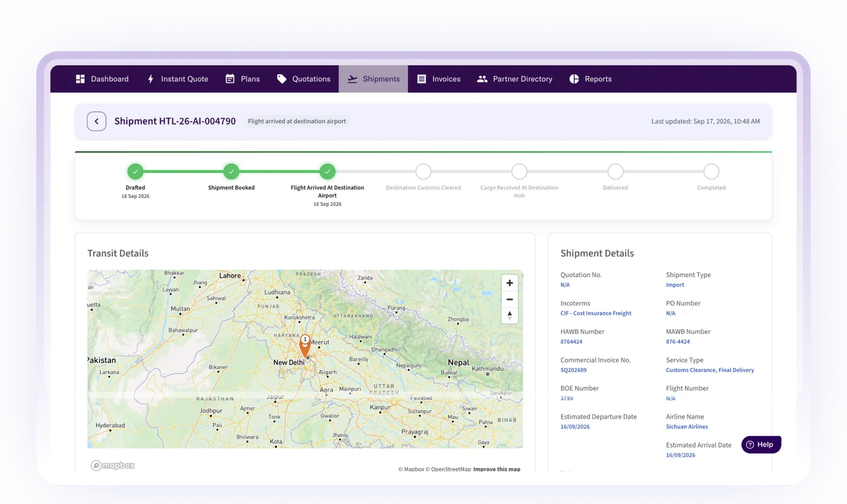Click the Reports pie chart icon
847x504 pixels.
574,79
